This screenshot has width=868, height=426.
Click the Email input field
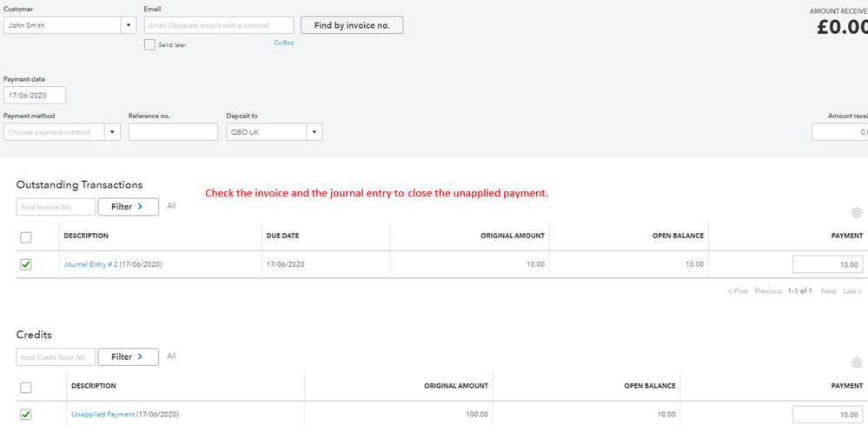[218, 25]
